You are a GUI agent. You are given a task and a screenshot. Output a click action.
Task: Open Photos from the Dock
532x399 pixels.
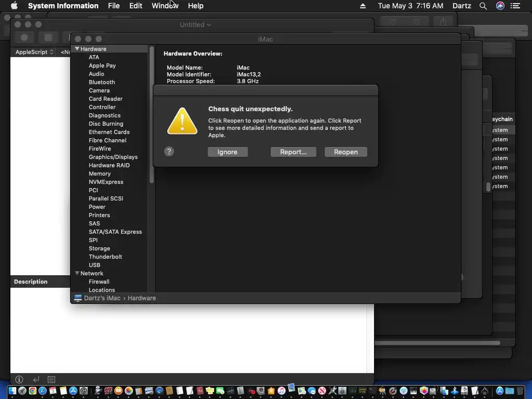[x=129, y=391]
